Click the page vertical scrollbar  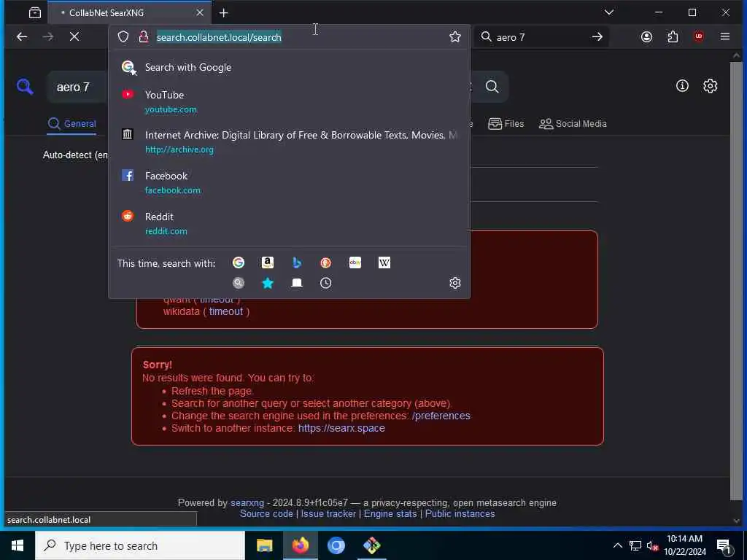tap(736, 281)
